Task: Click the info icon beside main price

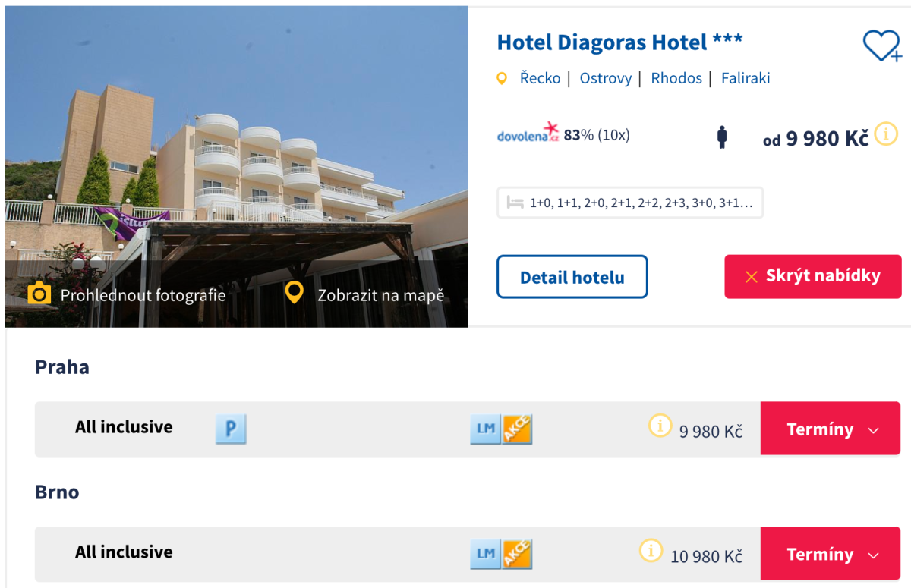Action: click(886, 134)
